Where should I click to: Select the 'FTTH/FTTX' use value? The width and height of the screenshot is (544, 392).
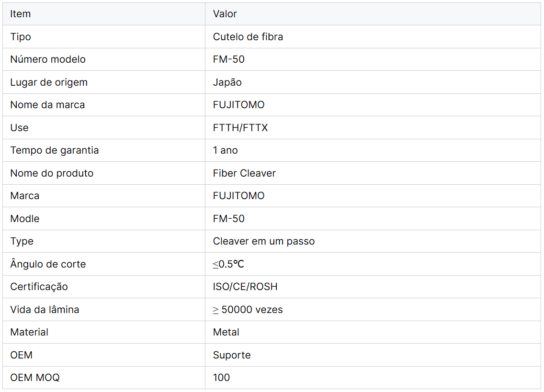click(x=240, y=128)
